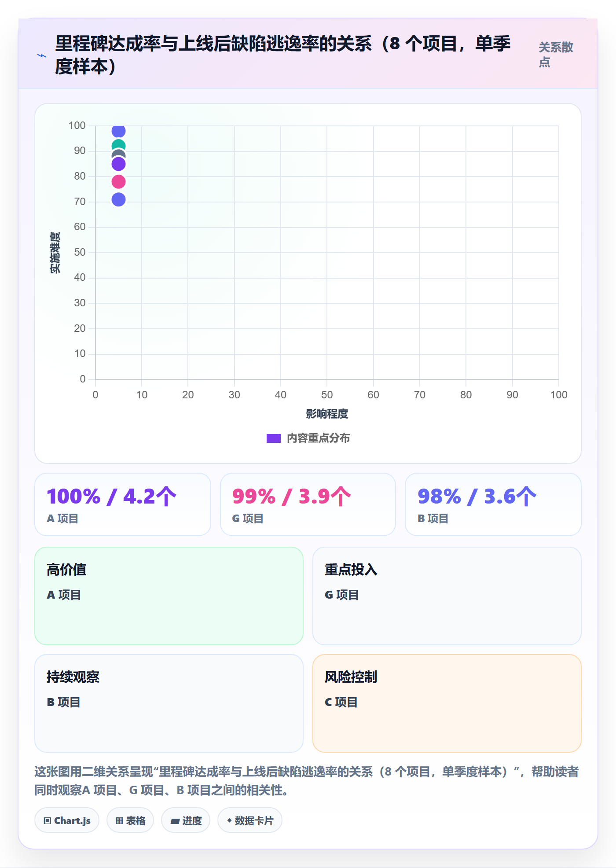Screen dimensions: 616x868
Task: Click the 表格 tag chip
Action: [130, 820]
